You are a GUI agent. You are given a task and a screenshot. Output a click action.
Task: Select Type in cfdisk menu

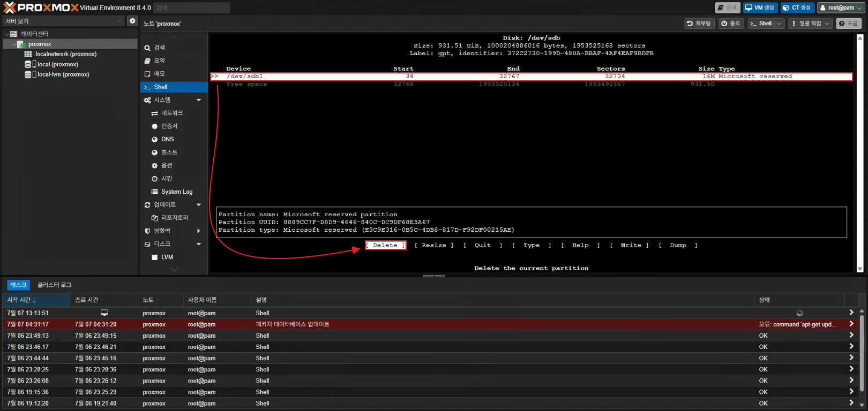[532, 245]
